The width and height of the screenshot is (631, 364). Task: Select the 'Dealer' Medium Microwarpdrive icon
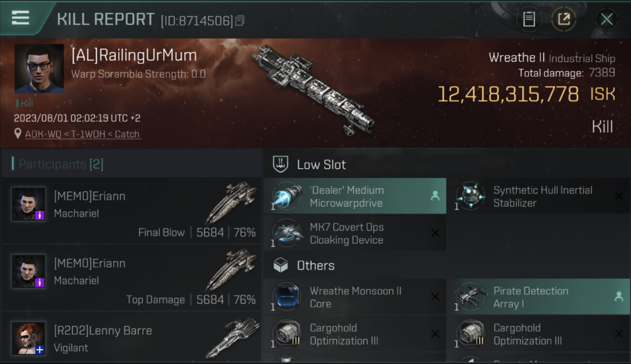coord(286,196)
